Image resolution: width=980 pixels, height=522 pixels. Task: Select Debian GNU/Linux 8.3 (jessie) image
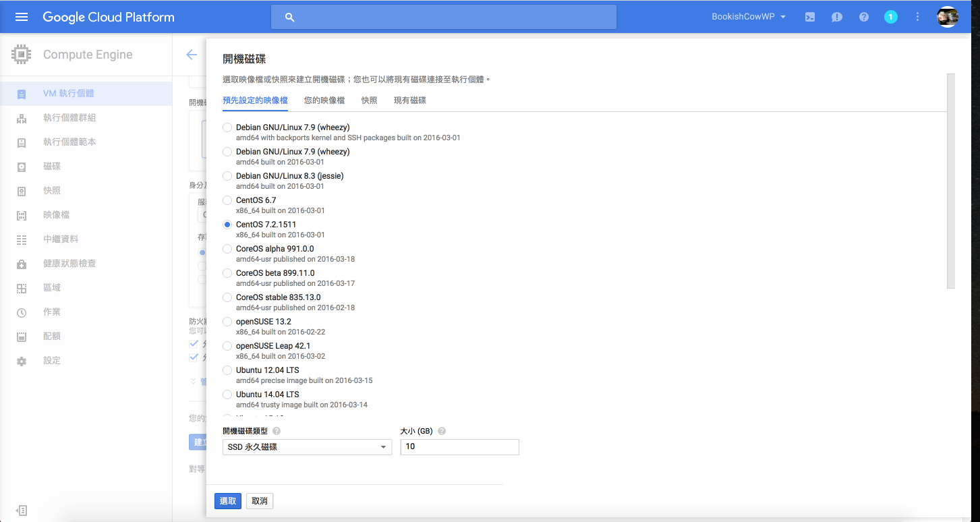click(227, 176)
